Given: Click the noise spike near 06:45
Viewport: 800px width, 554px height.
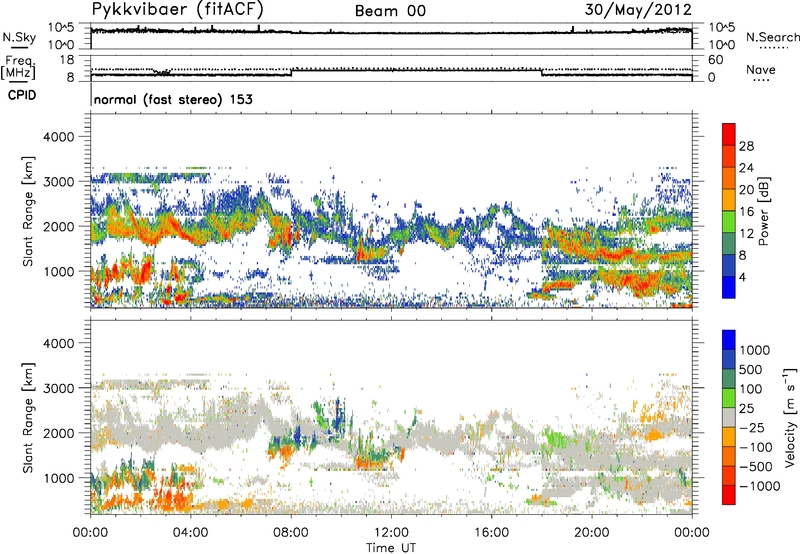Looking at the screenshot, I should (x=259, y=28).
